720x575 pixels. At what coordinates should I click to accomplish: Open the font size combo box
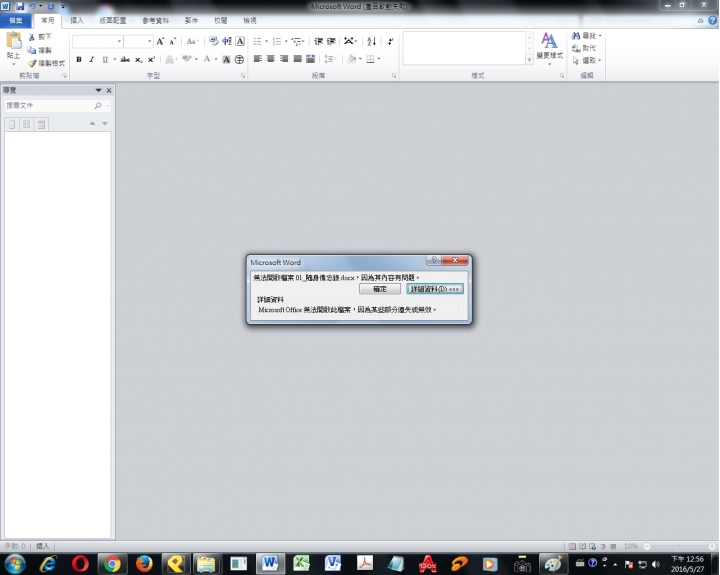click(138, 41)
